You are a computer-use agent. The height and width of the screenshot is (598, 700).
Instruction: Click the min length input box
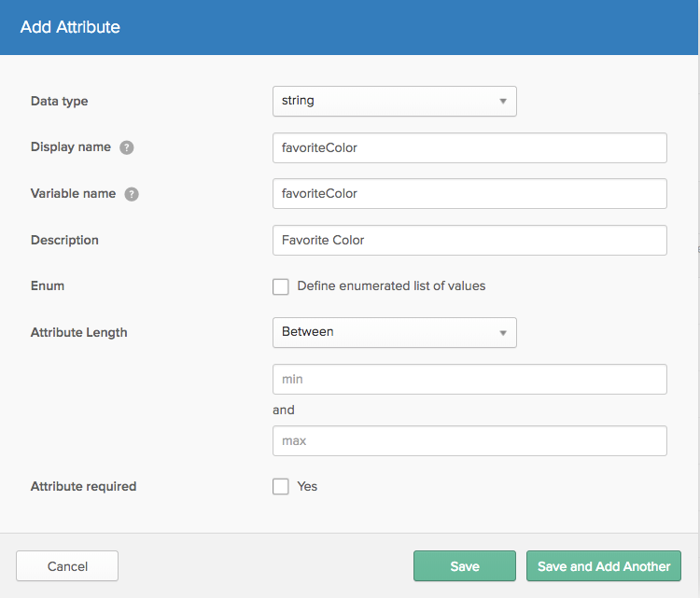[x=469, y=380]
